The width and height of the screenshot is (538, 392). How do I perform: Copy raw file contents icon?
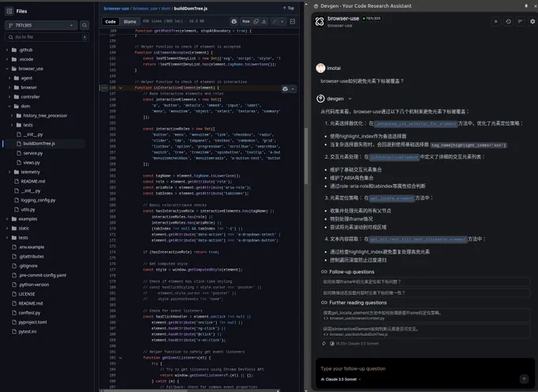click(x=256, y=21)
